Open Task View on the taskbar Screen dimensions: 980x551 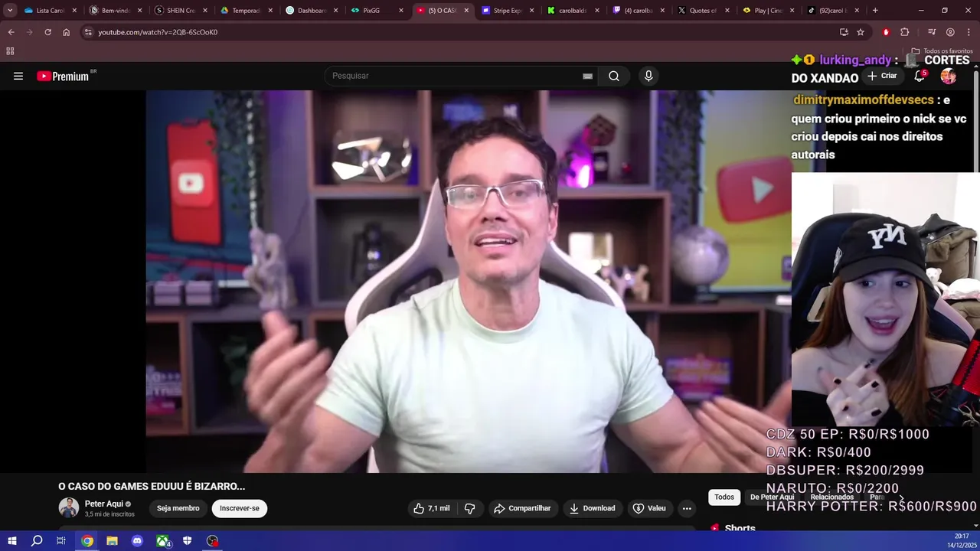61,541
